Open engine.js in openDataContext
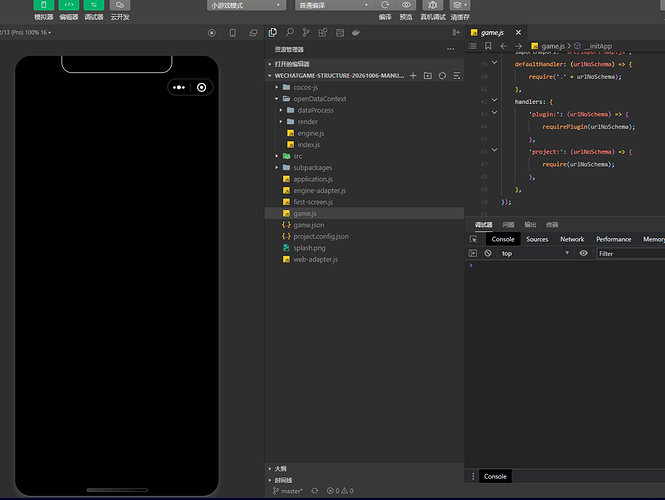This screenshot has height=500, width=665. coord(310,133)
